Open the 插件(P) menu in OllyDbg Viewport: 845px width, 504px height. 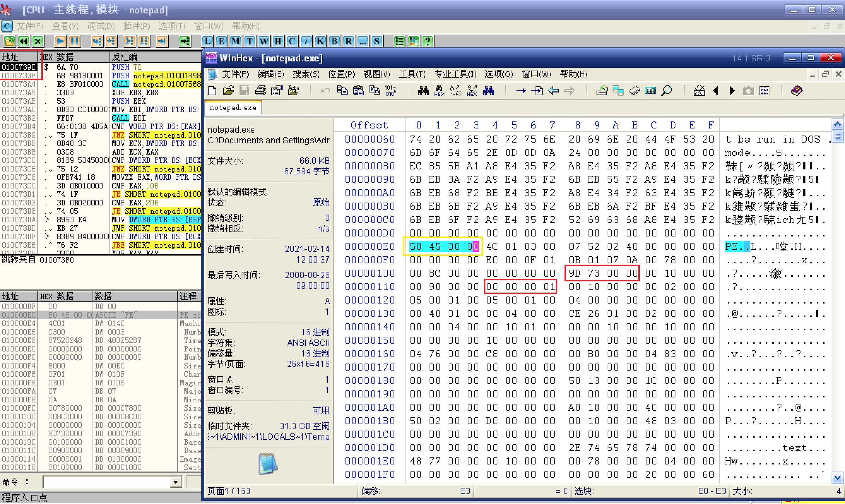click(136, 26)
